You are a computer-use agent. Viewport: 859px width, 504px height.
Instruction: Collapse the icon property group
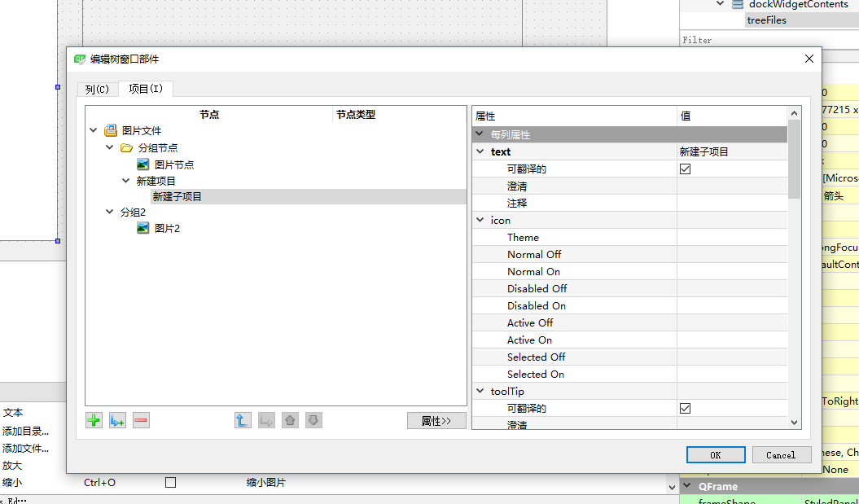point(480,220)
